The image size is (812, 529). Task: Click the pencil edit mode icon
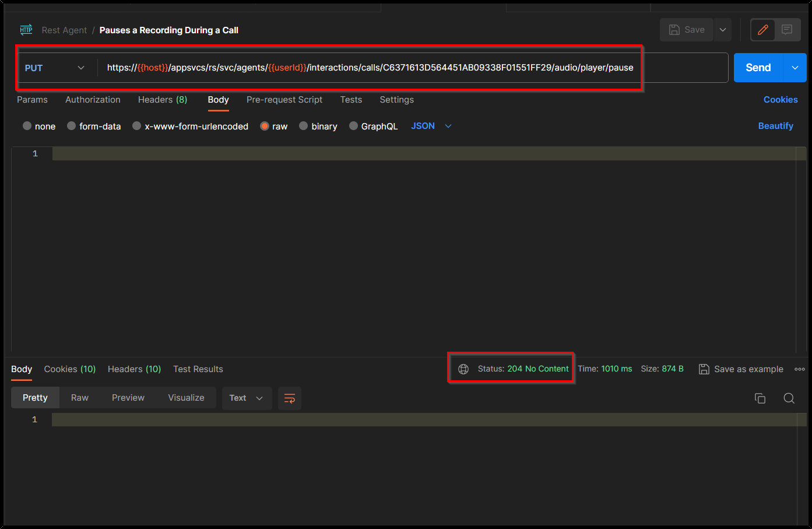coord(763,30)
